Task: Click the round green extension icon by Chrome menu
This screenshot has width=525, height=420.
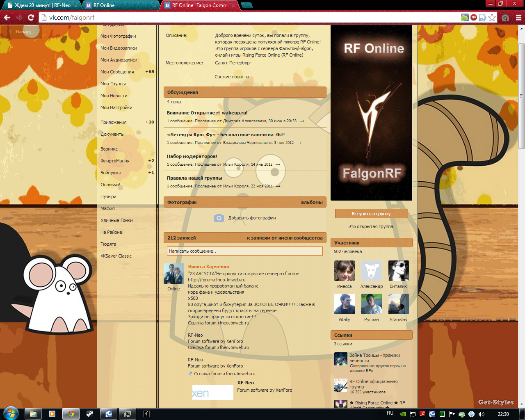Action: (x=505, y=18)
